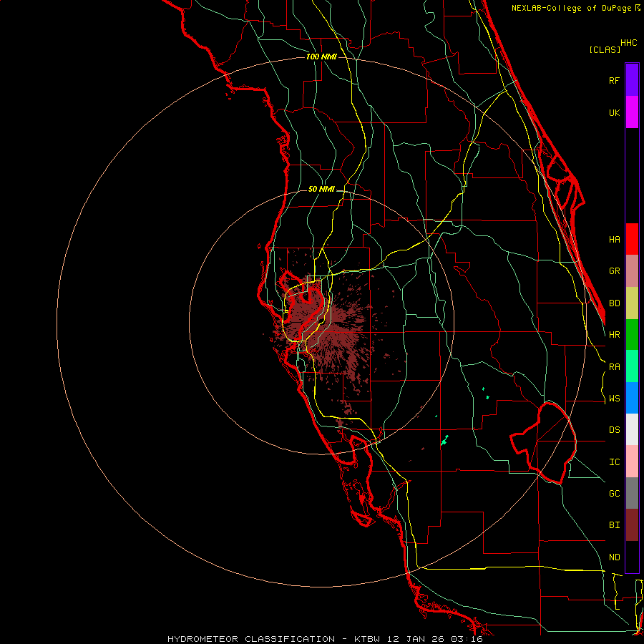This screenshot has height=644, width=644.
Task: Click the HA red legend swatch
Action: [632, 239]
